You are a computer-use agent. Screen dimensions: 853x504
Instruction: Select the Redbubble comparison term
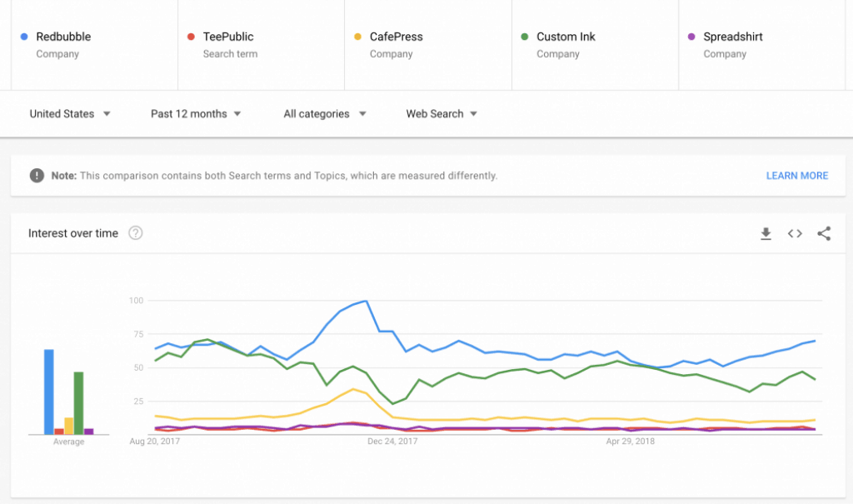point(94,45)
